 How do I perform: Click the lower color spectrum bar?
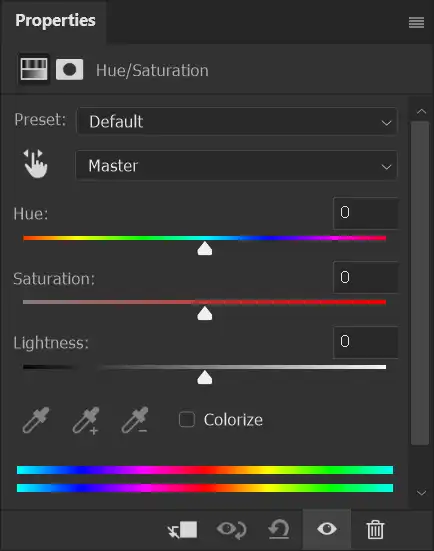[x=205, y=488]
